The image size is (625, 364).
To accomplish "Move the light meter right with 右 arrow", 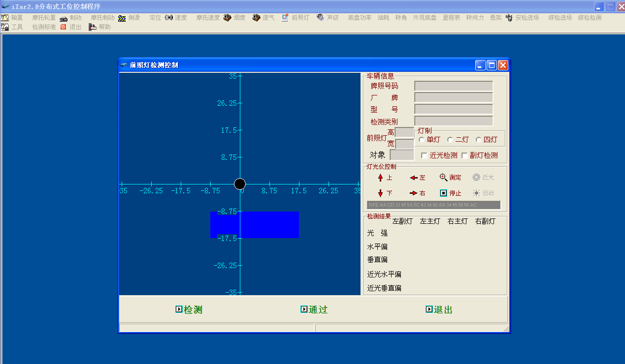I will 414,193.
